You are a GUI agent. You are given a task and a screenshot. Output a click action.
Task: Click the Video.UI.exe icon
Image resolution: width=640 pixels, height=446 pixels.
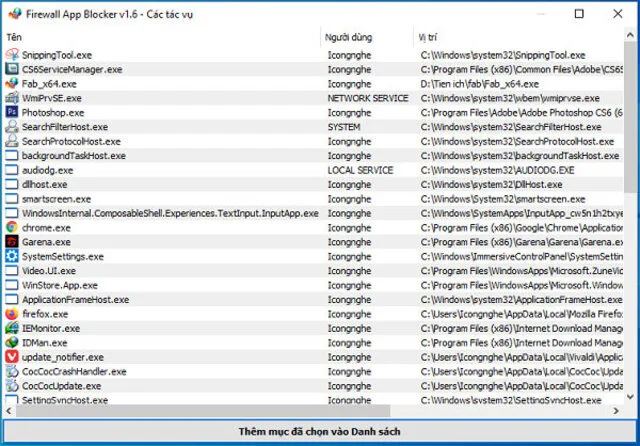[x=12, y=271]
